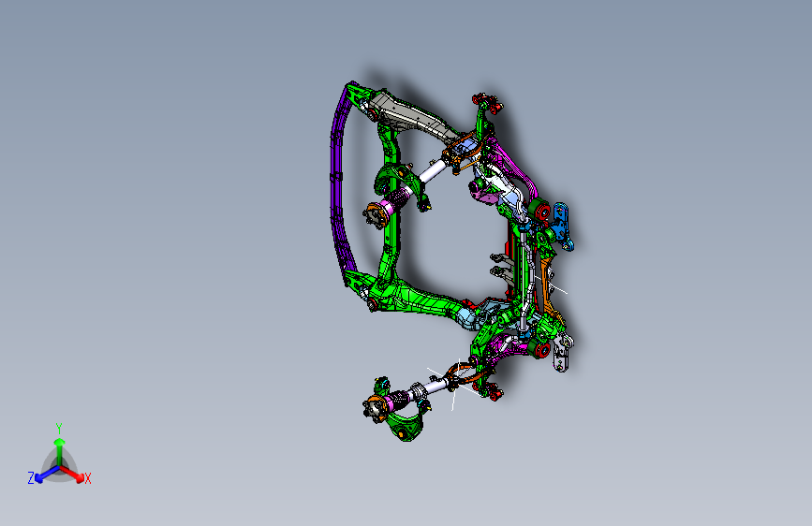Select the lower orange wheel hub flange
The height and width of the screenshot is (526, 812).
pyautogui.click(x=376, y=408)
